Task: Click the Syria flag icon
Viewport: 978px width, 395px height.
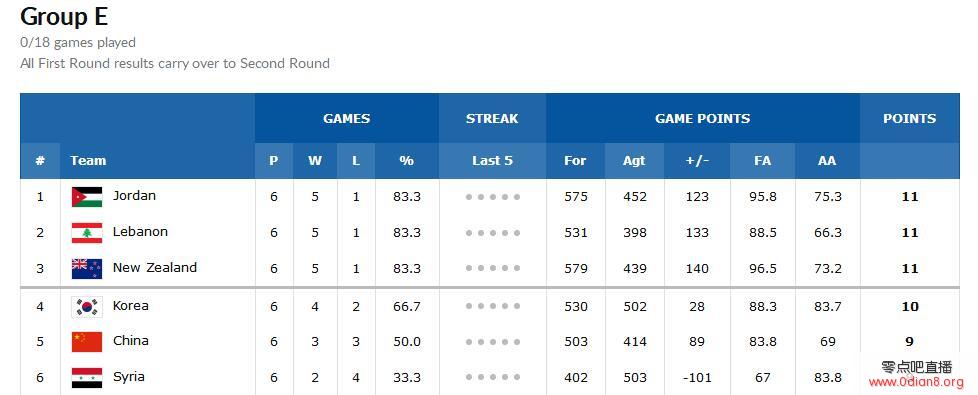Action: tap(87, 378)
